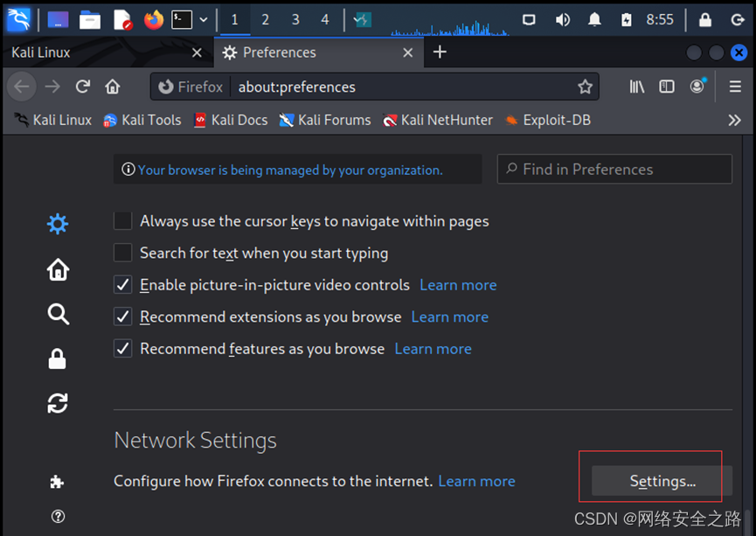Screen dimensions: 756x536
Task: Close the Kali Linux tab
Action: (x=197, y=52)
